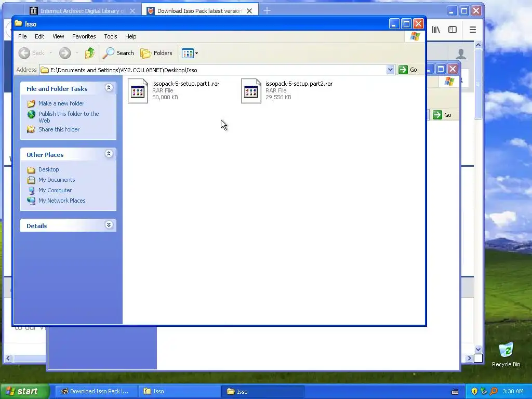Click the issopack-5-setup.part1.rar file name
The image size is (532, 399).
click(x=185, y=84)
